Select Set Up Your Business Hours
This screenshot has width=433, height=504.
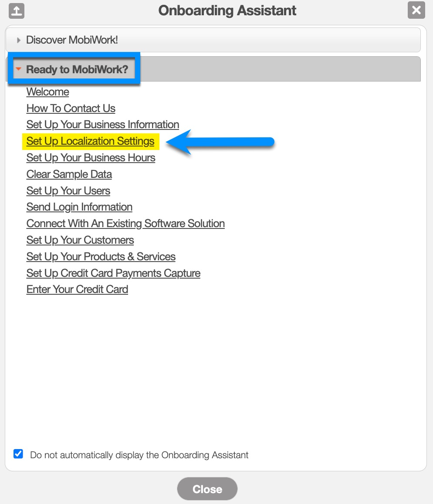click(x=91, y=158)
